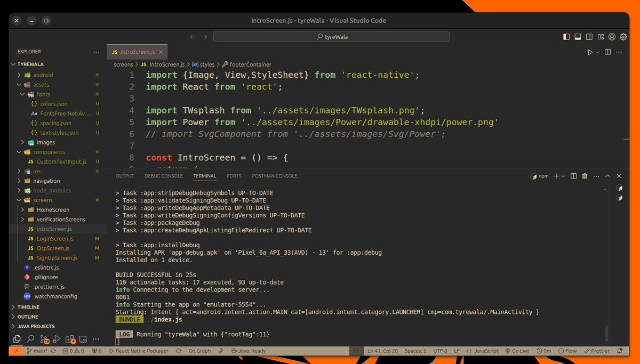640x364 pixels.
Task: Expand the images folder
Action: [58, 142]
